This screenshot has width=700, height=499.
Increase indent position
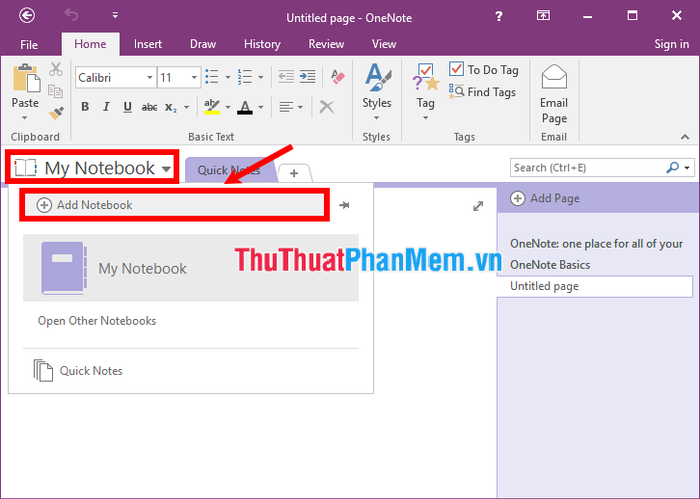[307, 77]
